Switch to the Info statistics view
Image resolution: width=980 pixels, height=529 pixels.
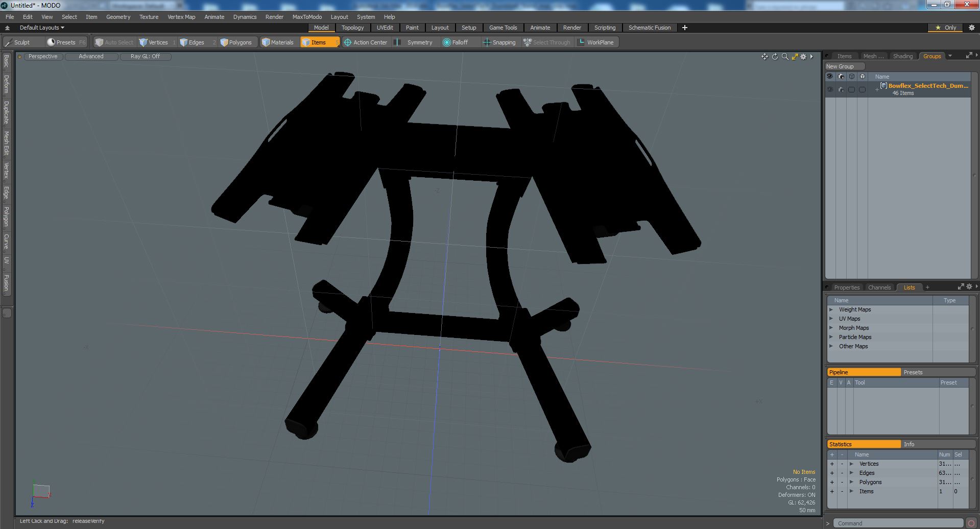click(x=938, y=444)
